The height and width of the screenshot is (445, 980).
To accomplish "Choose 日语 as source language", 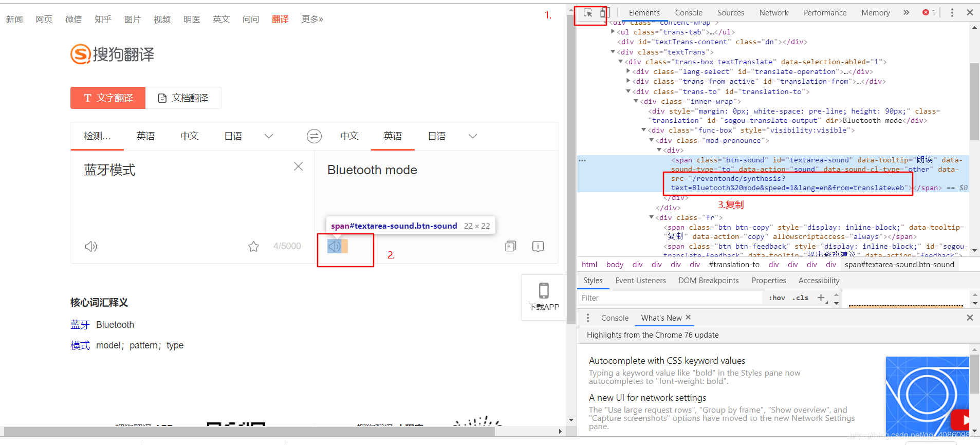I will click(x=233, y=136).
